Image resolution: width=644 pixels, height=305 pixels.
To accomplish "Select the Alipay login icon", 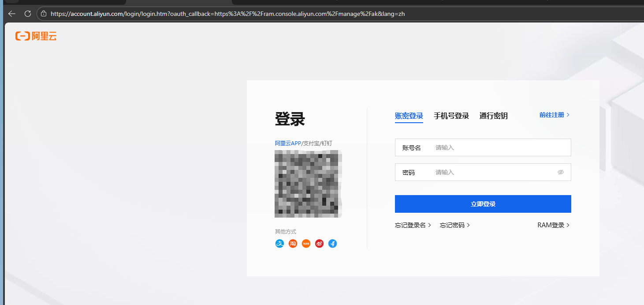I will point(279,243).
